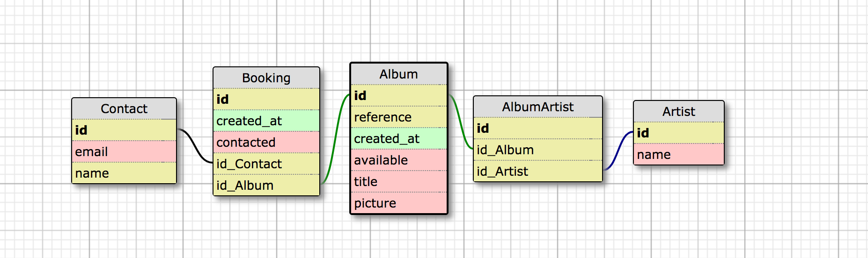Viewport: 868px width, 258px height.
Task: Click id_Artist field in AlbumArtist
Action: 538,171
